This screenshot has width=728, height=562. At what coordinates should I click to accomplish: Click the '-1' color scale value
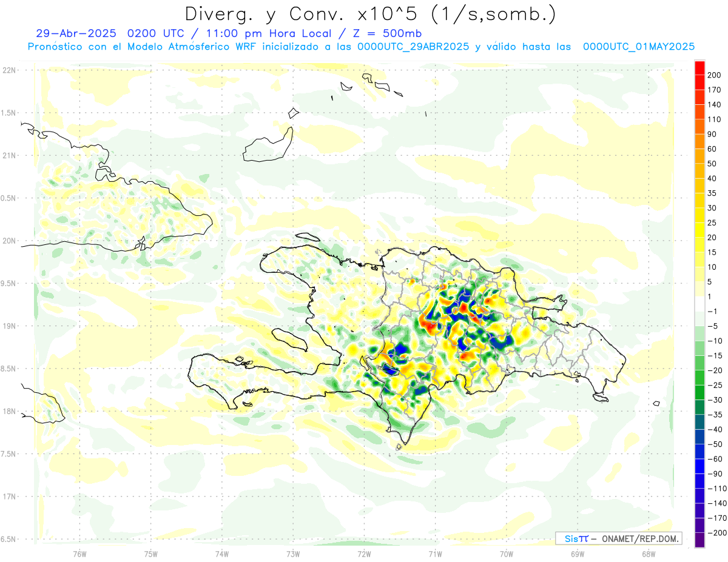point(713,312)
